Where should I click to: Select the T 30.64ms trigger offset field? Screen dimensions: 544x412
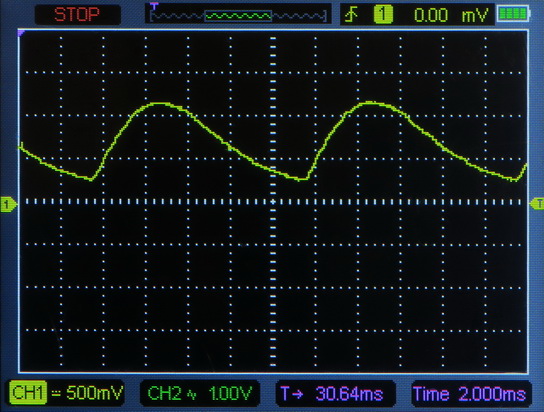tap(335, 394)
